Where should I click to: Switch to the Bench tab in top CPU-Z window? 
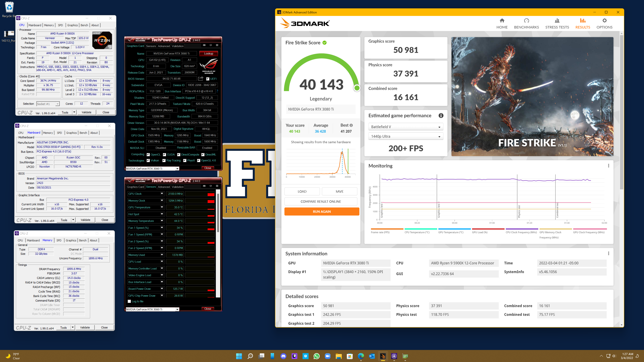click(x=84, y=25)
